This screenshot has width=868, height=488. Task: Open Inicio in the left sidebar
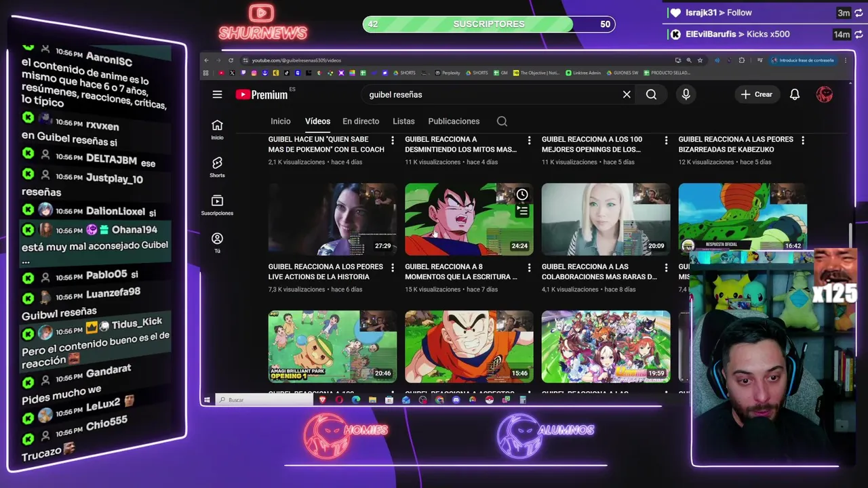tap(217, 129)
